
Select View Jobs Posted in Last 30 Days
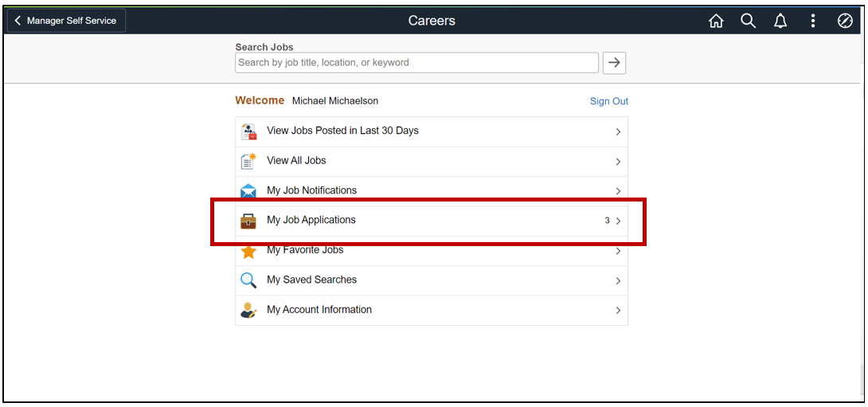[x=342, y=131]
